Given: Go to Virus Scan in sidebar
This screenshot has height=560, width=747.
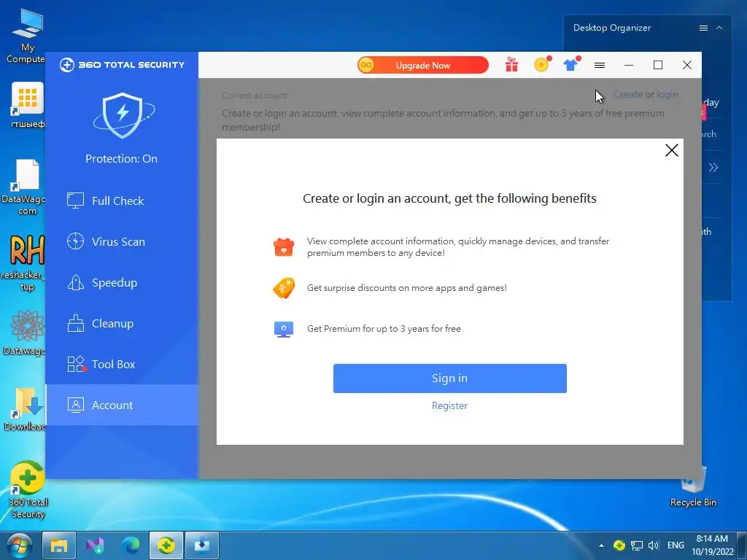Looking at the screenshot, I should tap(122, 242).
